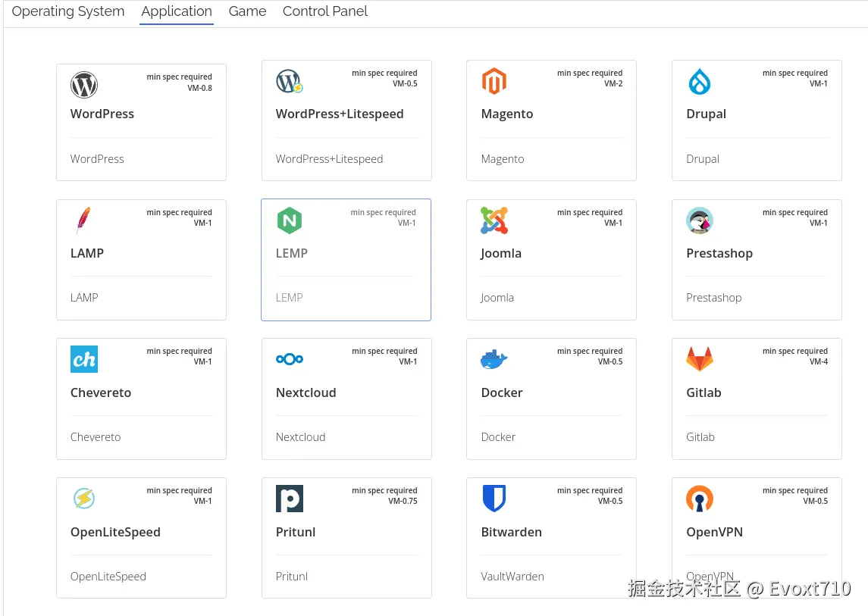Image resolution: width=868 pixels, height=616 pixels.
Task: Click the WordPress+Litespeed logo icon
Action: pos(289,81)
